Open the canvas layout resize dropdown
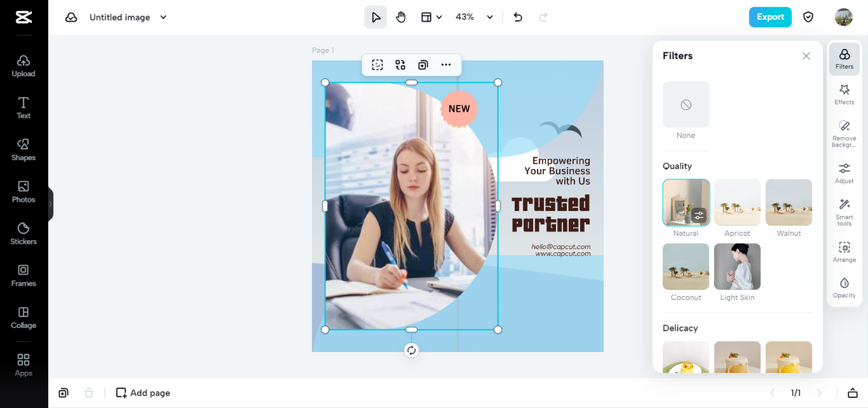The image size is (868, 408). point(431,17)
